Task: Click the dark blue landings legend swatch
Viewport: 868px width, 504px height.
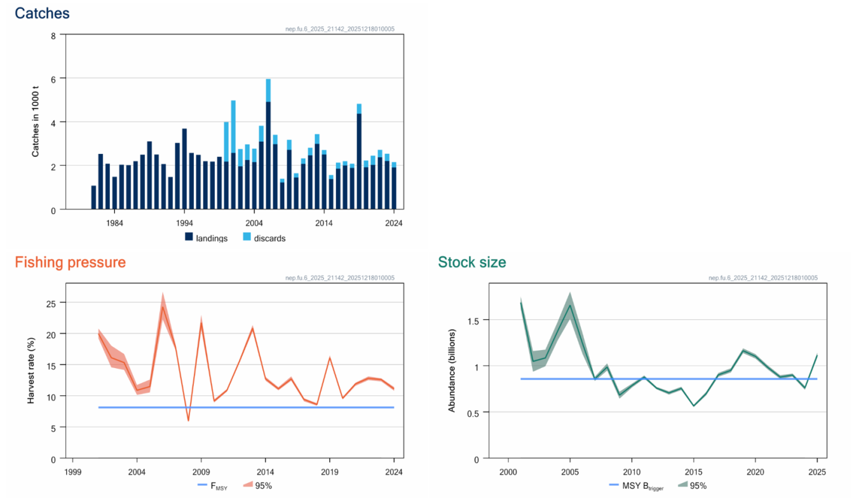Action: [x=189, y=237]
